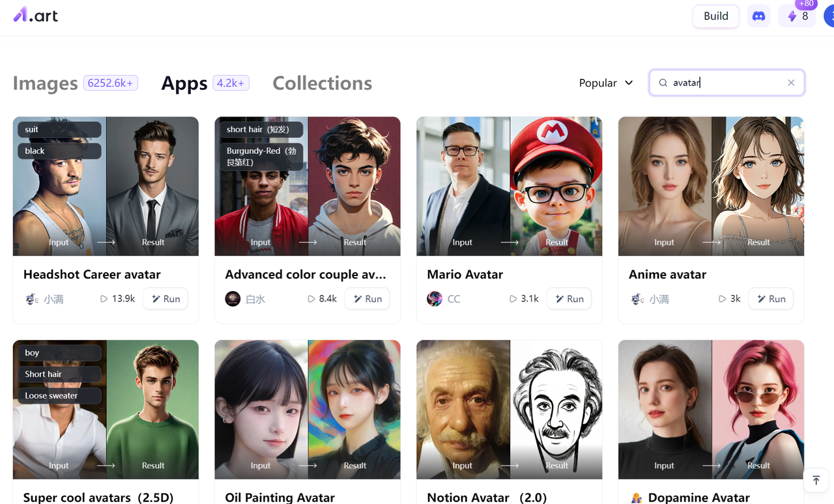
Task: Click the +80 bonus badge
Action: click(x=806, y=4)
